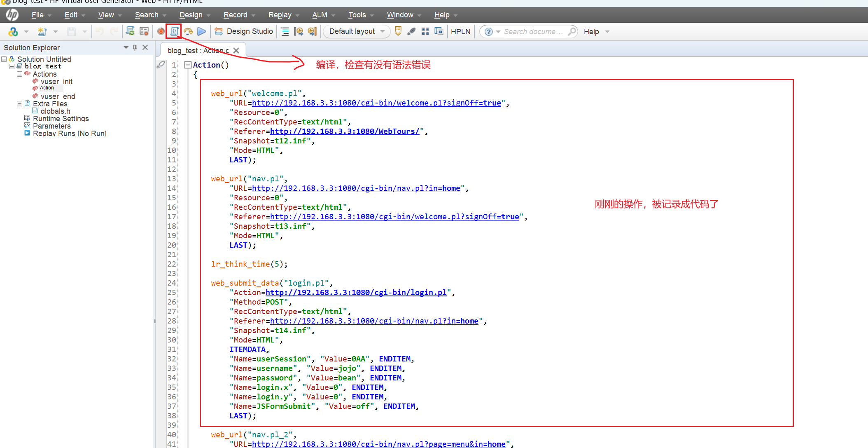
Task: Open Solution Explorer panel options arrow
Action: [126, 47]
